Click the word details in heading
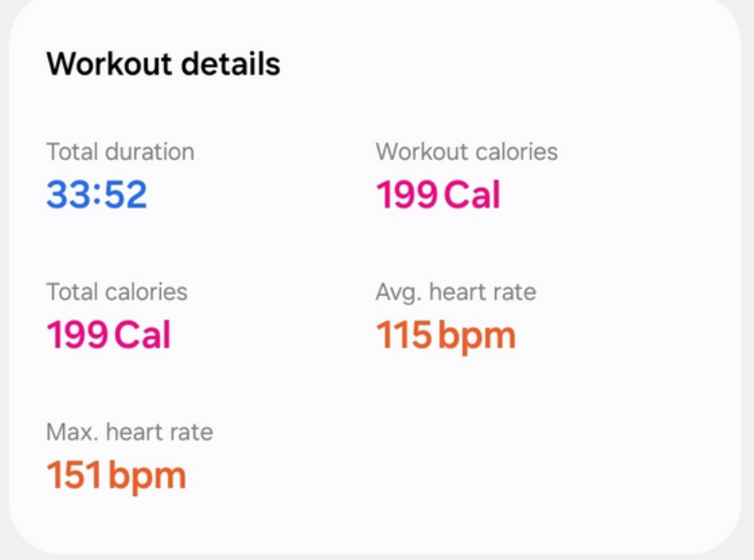The height and width of the screenshot is (560, 754). [x=231, y=64]
